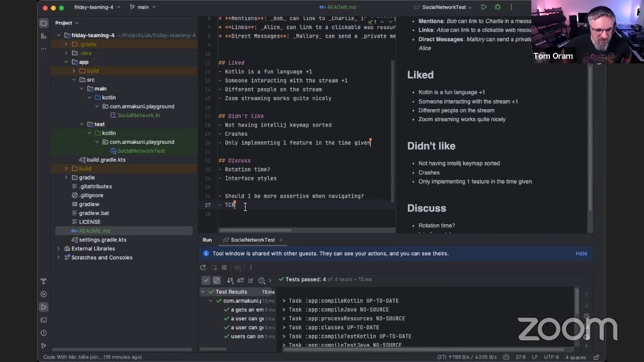Expand the .gradle folder
Image resolution: width=644 pixels, height=362 pixels.
(66, 44)
